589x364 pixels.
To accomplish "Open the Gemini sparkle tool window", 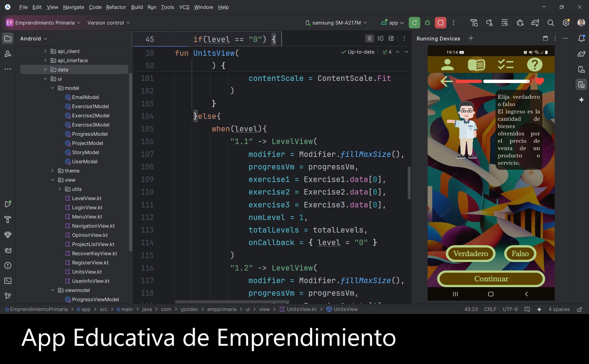I will (x=581, y=100).
